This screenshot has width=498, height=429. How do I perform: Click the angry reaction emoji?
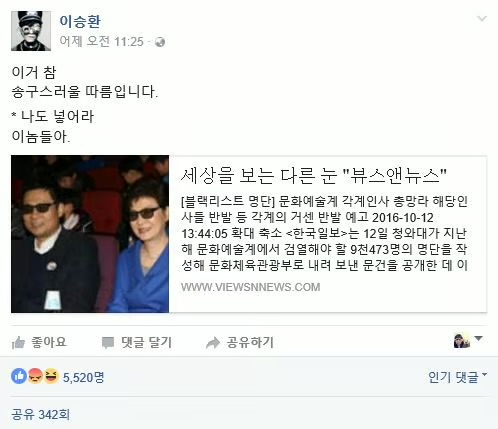click(35, 377)
